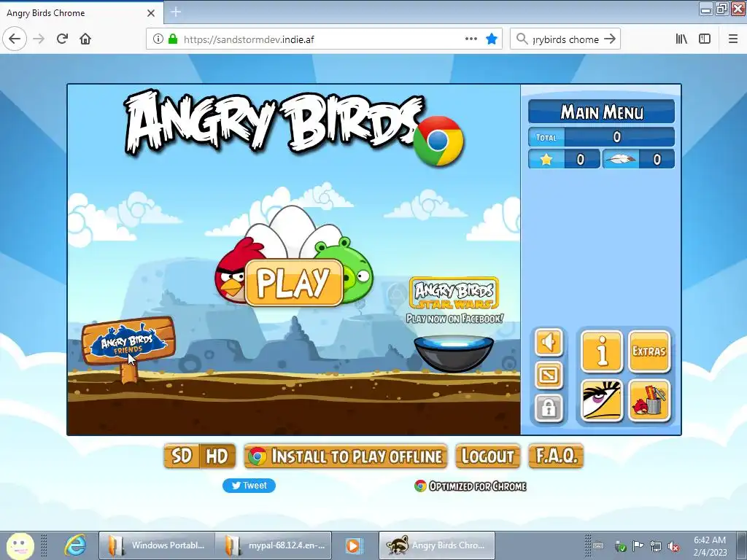Share via the Tweet button
The image size is (747, 560).
click(x=249, y=485)
